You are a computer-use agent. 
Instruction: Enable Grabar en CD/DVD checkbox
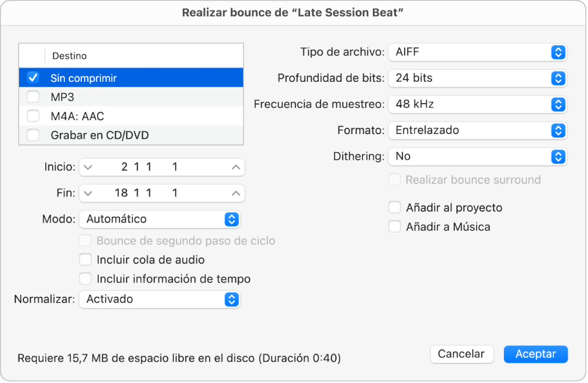point(33,135)
